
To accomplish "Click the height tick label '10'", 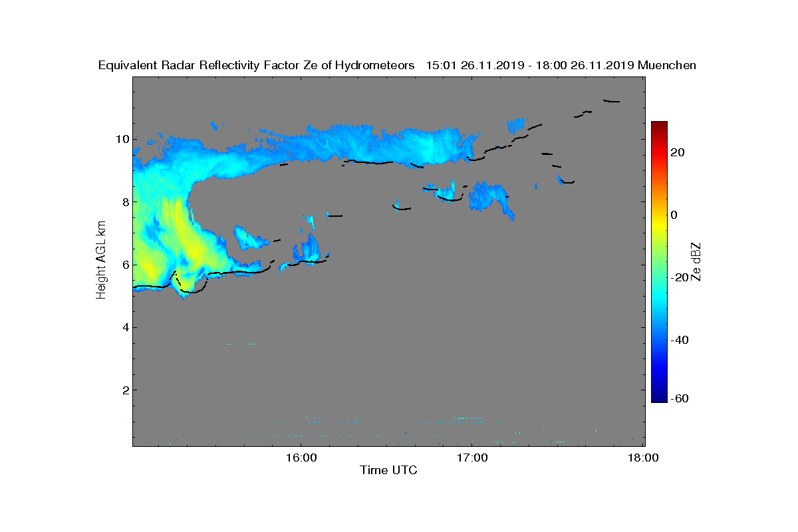I will click(122, 139).
